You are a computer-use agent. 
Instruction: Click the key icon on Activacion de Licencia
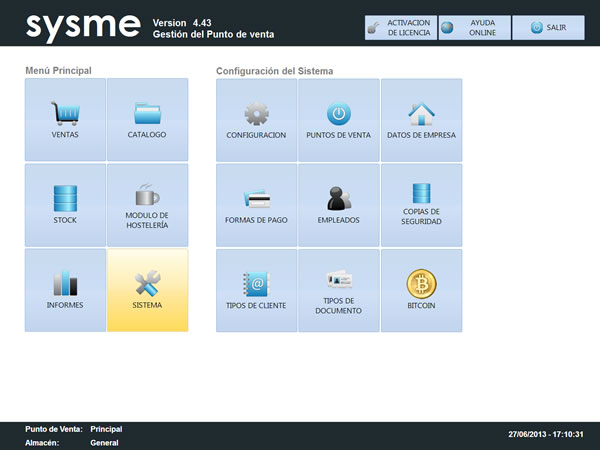tap(373, 28)
